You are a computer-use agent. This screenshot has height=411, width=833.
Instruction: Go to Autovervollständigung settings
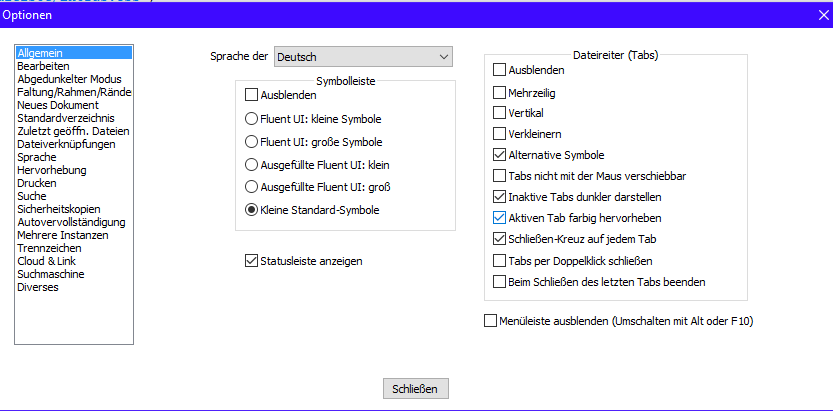click(71, 222)
